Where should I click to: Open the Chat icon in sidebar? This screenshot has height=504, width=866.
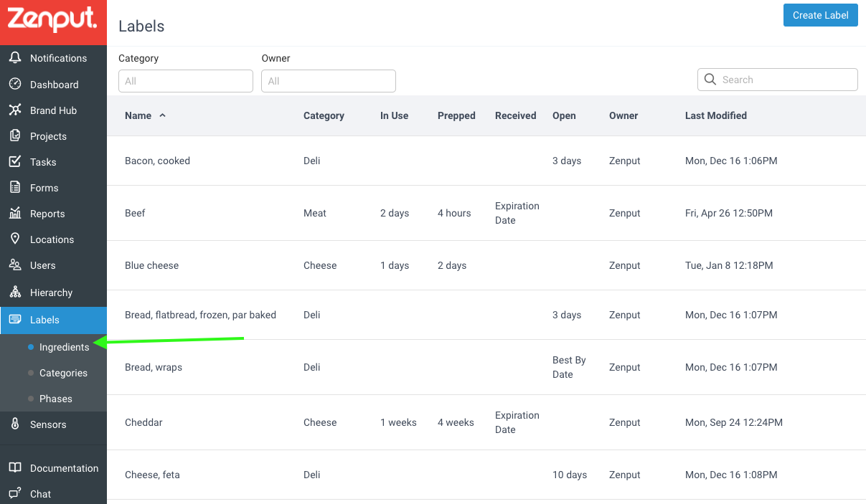coord(15,493)
